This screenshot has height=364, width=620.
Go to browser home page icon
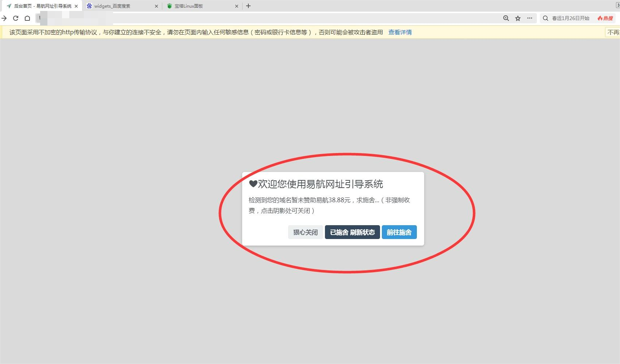click(27, 18)
